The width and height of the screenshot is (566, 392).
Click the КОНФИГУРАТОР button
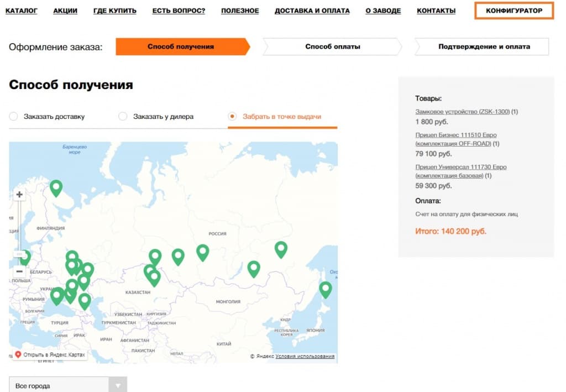(x=513, y=10)
